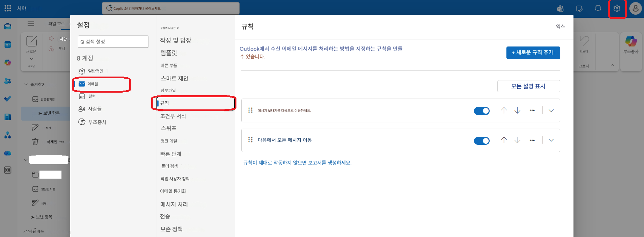Grab drag handle of 다음에서 모든 메시지 이동 rule
This screenshot has height=237, width=644.
pos(250,140)
